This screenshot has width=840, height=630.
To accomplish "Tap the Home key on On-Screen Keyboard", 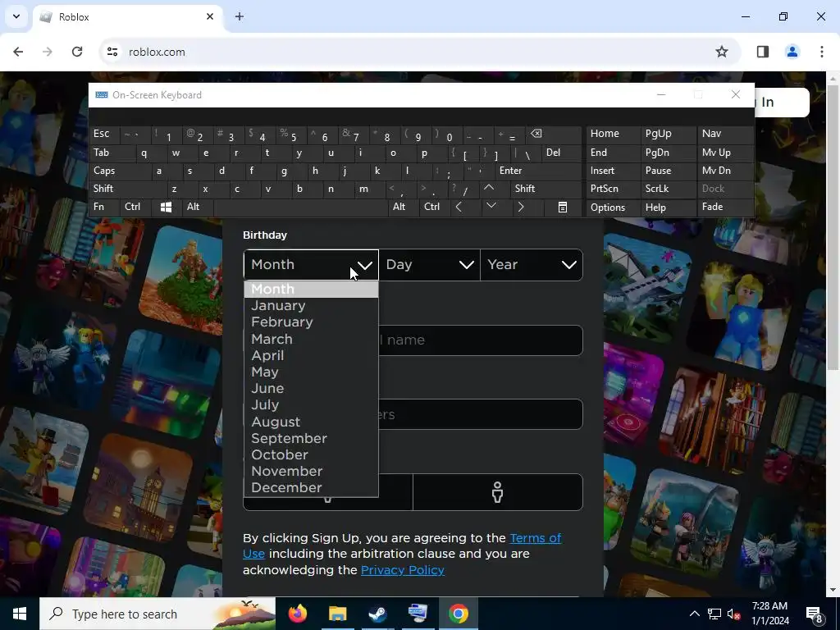I will 614,134.
